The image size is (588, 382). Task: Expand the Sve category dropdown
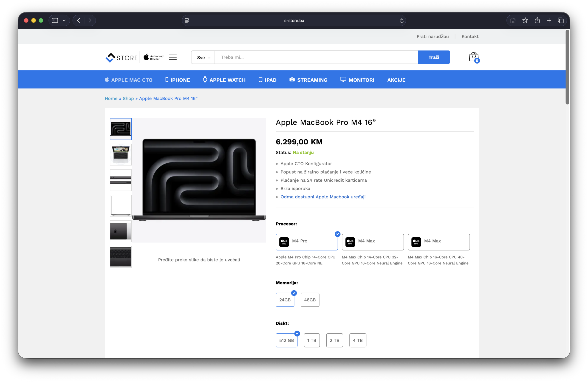pyautogui.click(x=203, y=58)
